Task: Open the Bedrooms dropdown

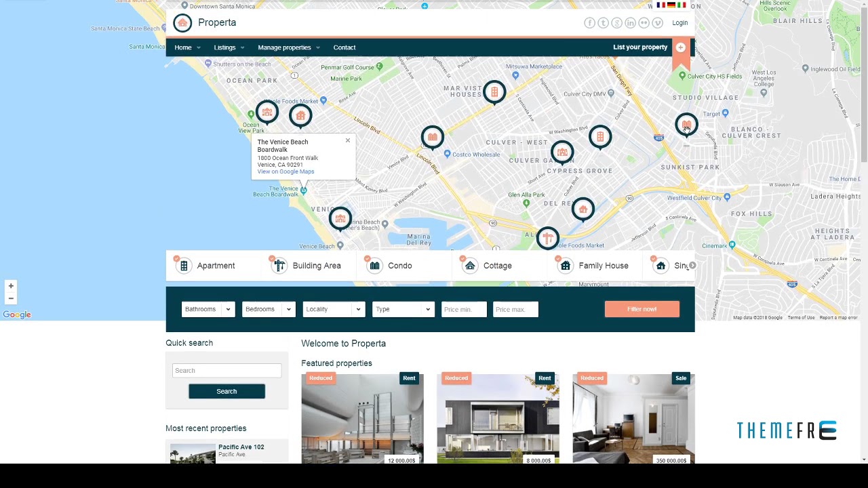Action: point(269,309)
